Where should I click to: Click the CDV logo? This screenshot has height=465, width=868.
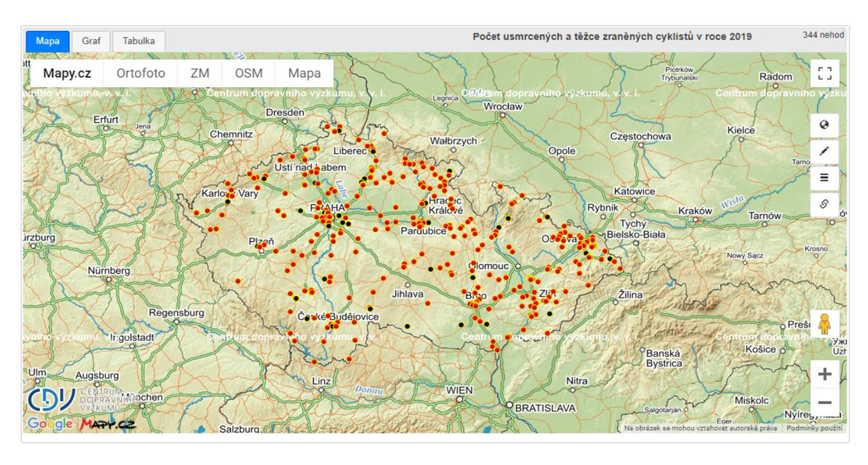tap(52, 400)
